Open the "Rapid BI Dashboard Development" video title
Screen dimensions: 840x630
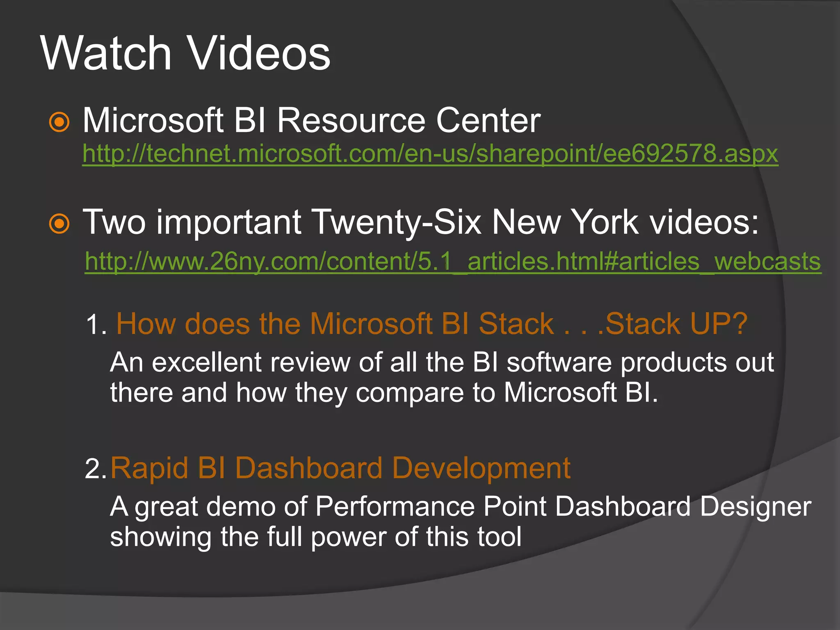[340, 468]
